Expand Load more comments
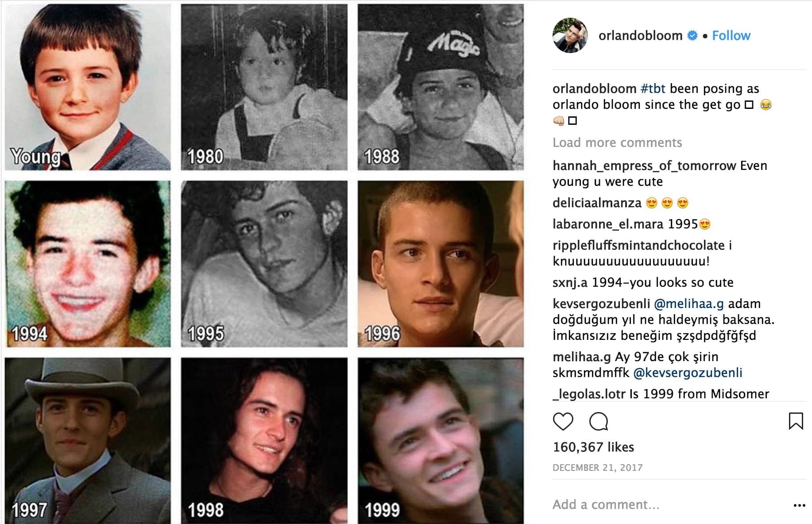This screenshot has width=812, height=524. (x=617, y=143)
